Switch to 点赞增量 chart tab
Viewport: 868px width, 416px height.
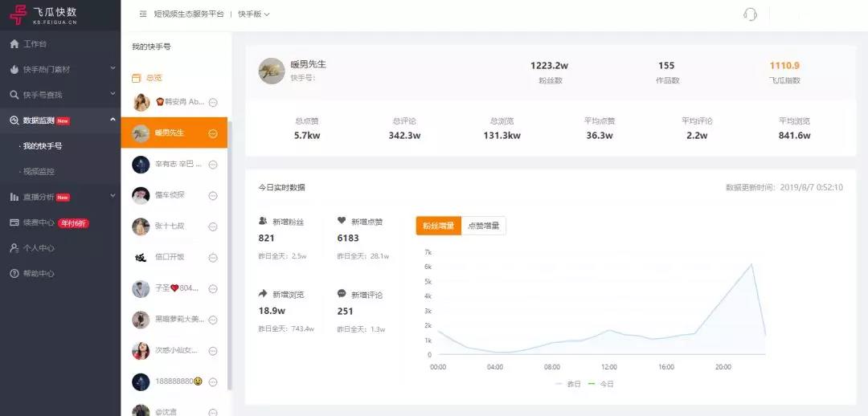coord(483,226)
